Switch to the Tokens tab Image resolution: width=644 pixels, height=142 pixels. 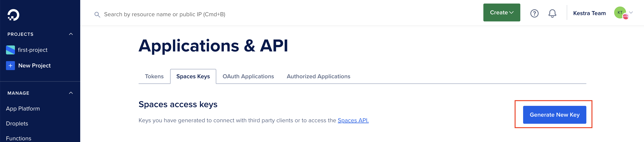click(154, 76)
